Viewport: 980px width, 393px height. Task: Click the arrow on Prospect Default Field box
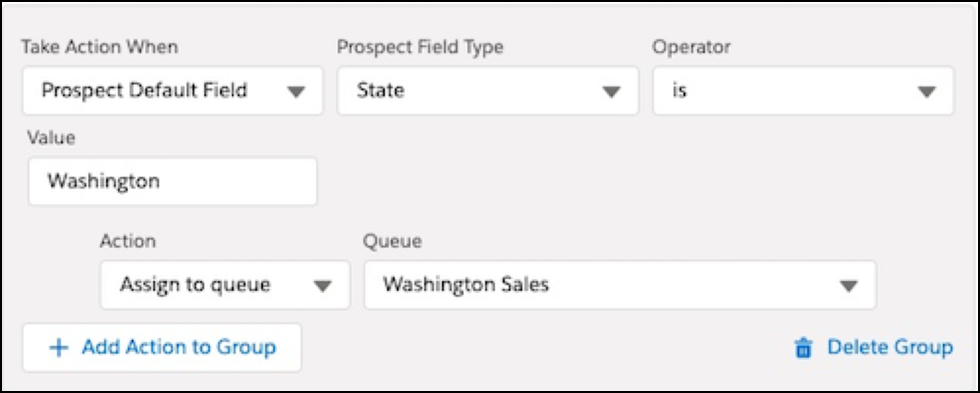pyautogui.click(x=297, y=92)
